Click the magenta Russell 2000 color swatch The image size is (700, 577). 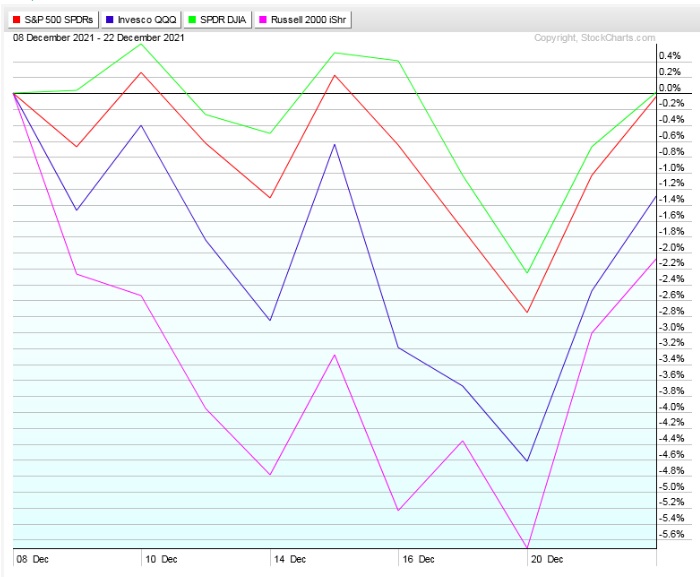263,20
